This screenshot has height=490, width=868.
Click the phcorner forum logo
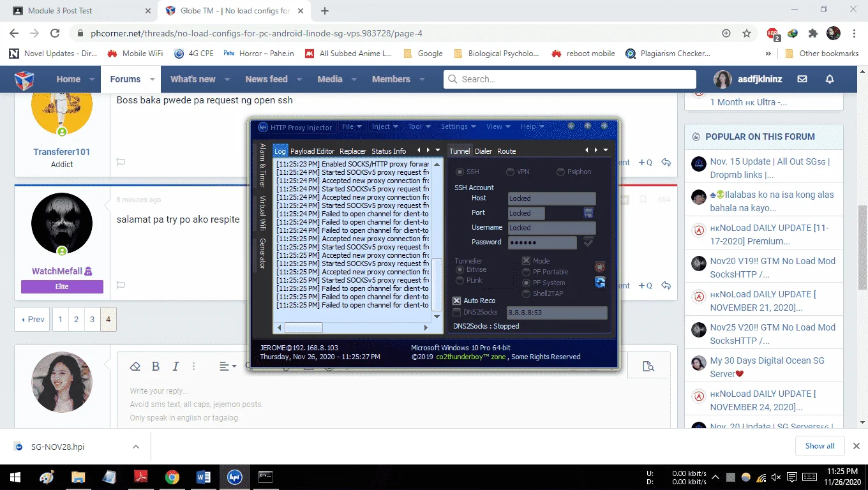coord(24,79)
